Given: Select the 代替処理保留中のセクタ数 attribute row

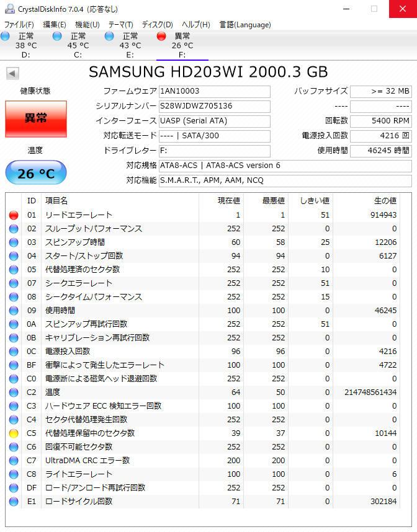Looking at the screenshot, I should (x=203, y=433).
